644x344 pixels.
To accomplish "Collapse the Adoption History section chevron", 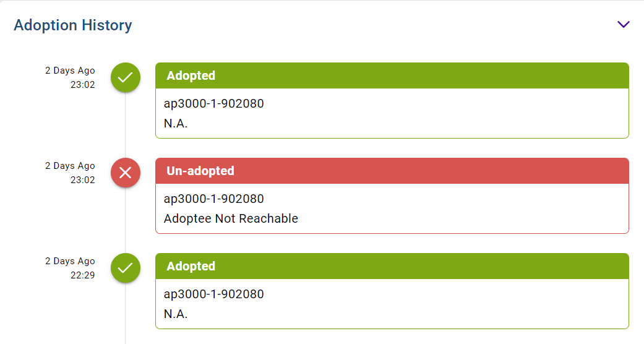I will point(623,25).
